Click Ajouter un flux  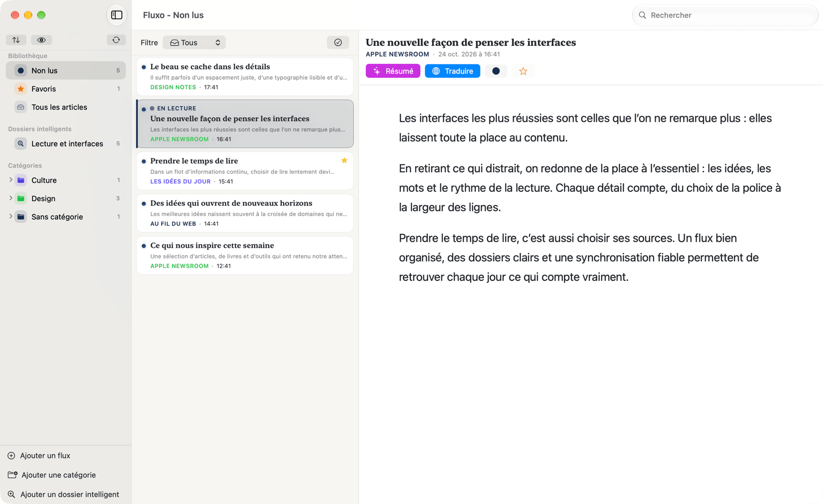click(x=39, y=456)
